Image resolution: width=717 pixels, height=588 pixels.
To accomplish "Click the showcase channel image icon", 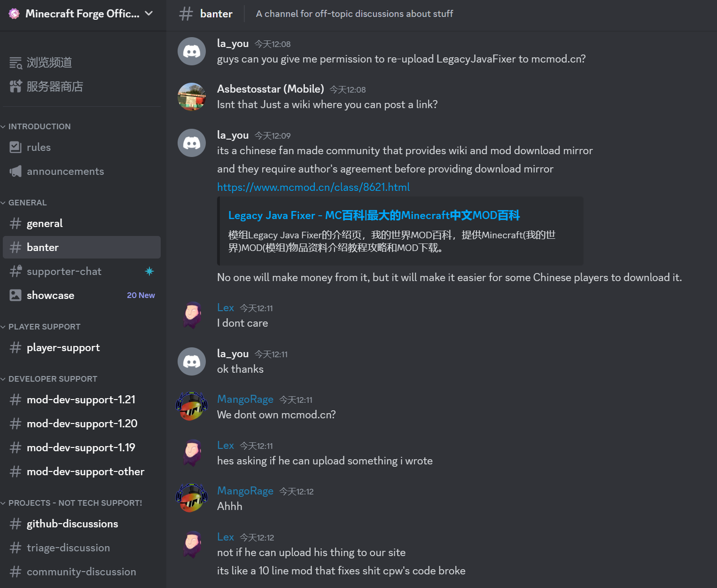I will point(16,295).
